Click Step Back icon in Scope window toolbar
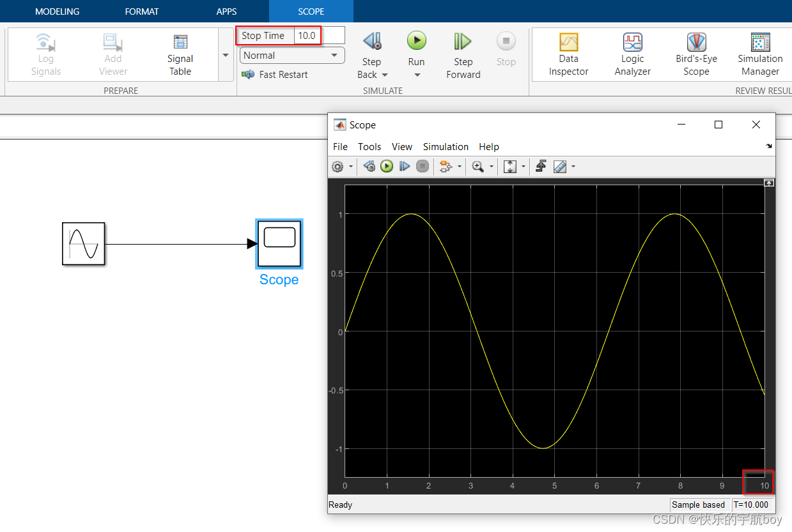Image resolution: width=792 pixels, height=532 pixels. point(369,167)
